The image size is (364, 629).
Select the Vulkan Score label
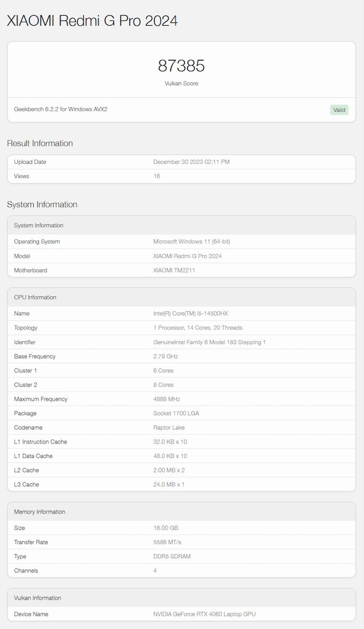click(181, 84)
